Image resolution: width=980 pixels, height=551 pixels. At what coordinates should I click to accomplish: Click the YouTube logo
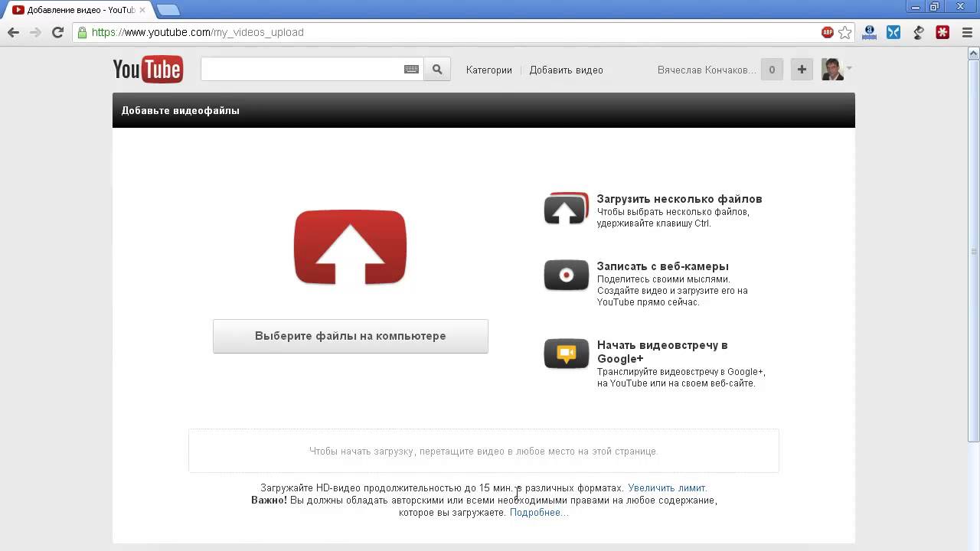(x=148, y=70)
